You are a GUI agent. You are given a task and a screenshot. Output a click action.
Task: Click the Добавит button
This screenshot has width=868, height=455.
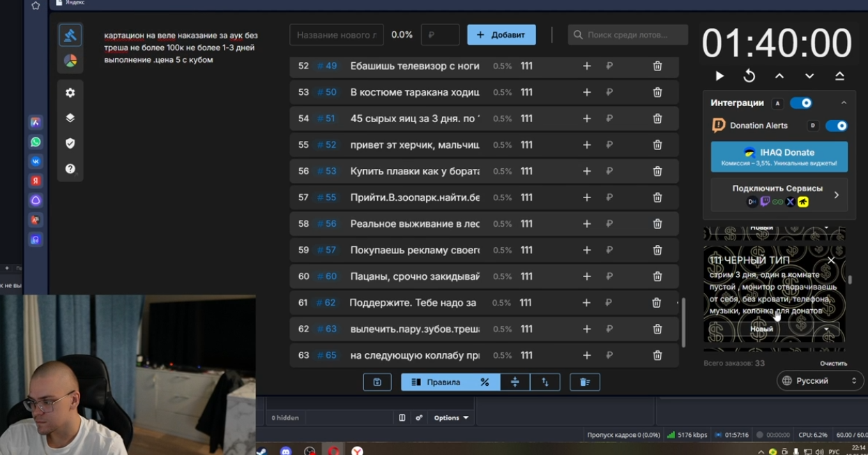click(501, 35)
